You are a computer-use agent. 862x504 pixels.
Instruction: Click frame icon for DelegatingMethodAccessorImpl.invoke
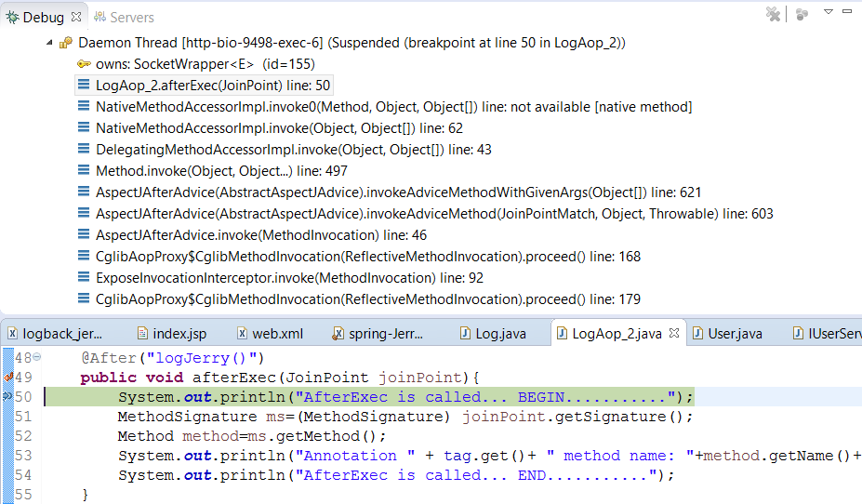pos(84,149)
